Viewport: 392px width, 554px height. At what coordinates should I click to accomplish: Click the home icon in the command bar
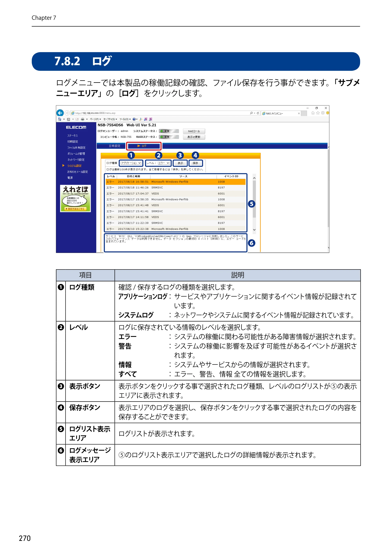coord(60,119)
